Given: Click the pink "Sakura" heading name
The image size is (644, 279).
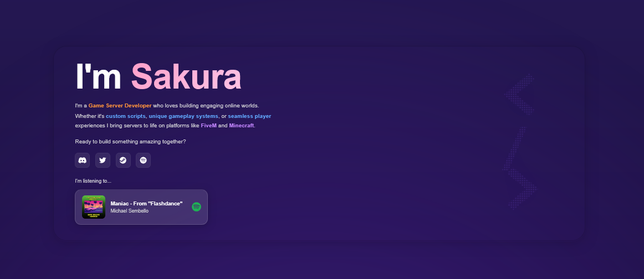Looking at the screenshot, I should click(186, 76).
